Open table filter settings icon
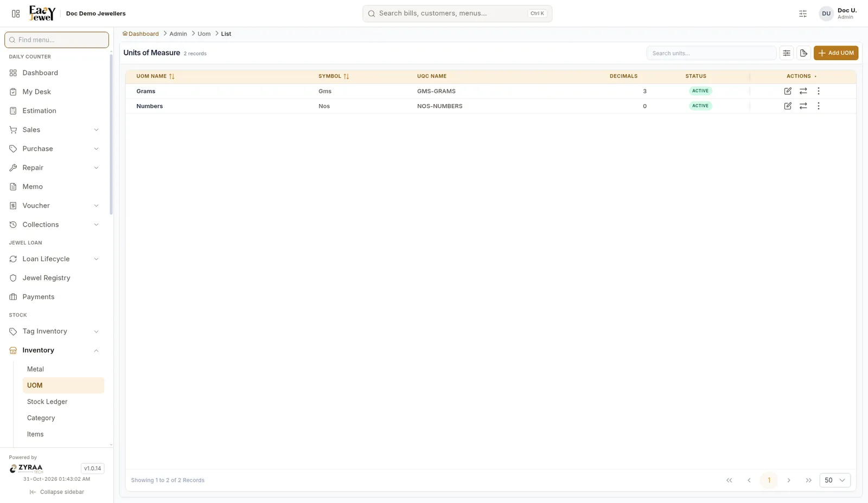Image resolution: width=868 pixels, height=503 pixels. pos(787,53)
